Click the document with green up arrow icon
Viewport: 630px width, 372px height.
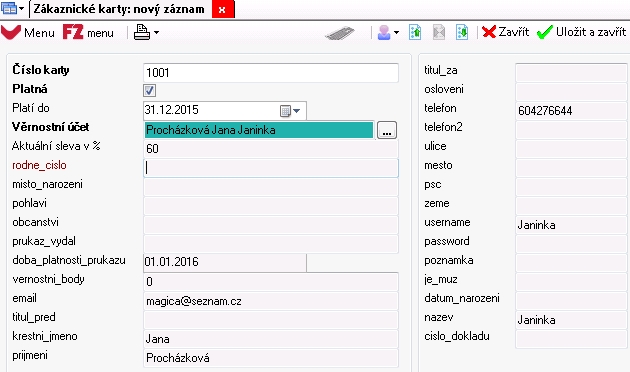(x=415, y=32)
